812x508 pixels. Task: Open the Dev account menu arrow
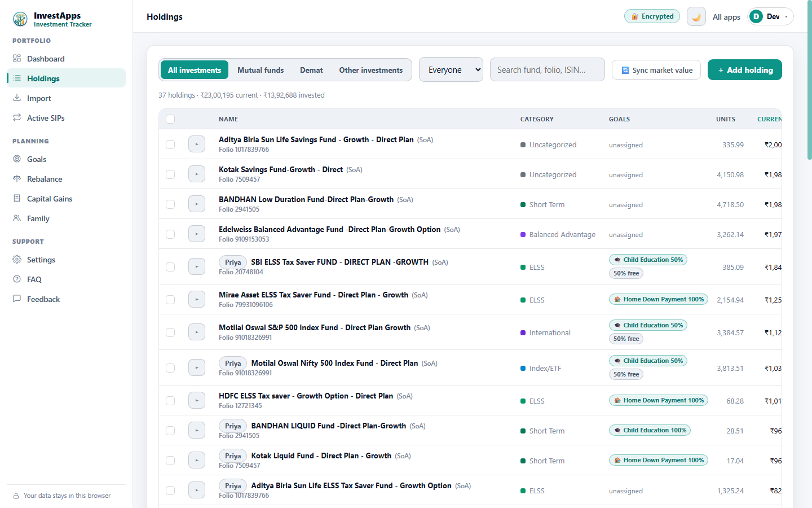tap(786, 17)
